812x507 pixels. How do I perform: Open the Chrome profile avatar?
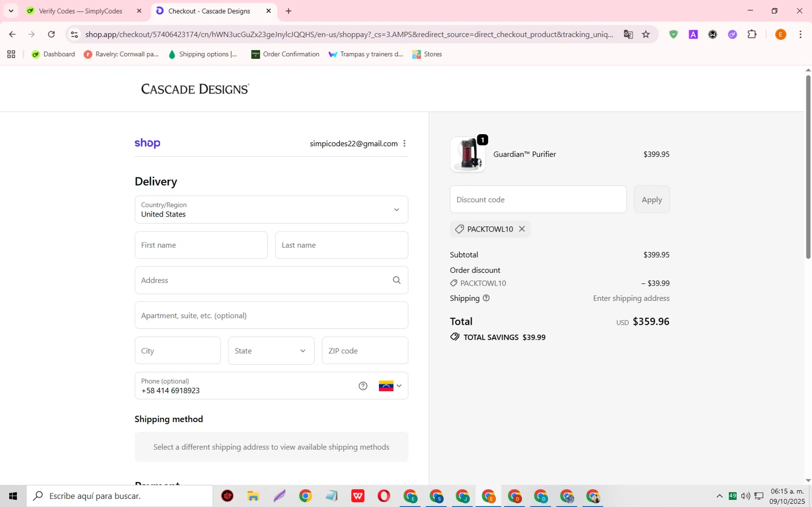pyautogui.click(x=781, y=34)
